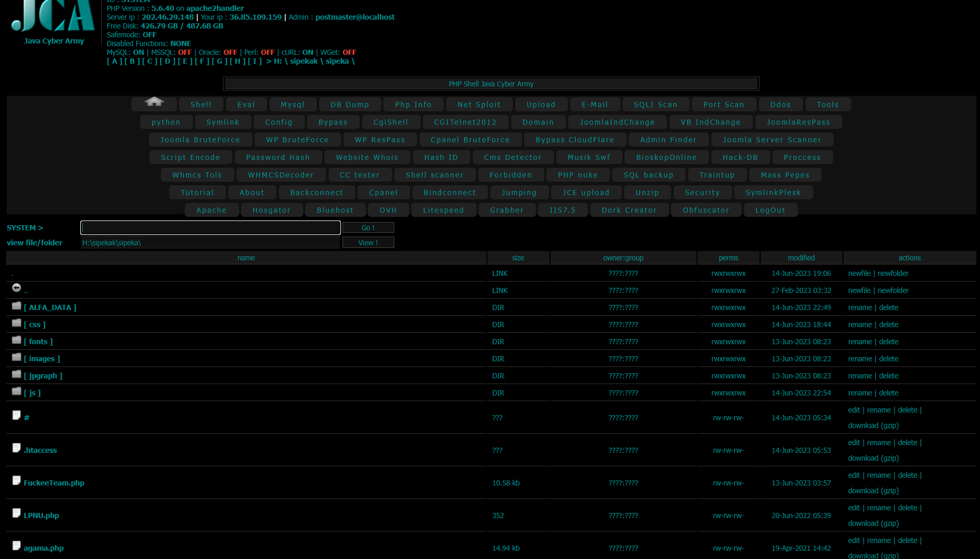Open the Cms Detector tool
Viewport: 980px width, 559px height.
513,157
